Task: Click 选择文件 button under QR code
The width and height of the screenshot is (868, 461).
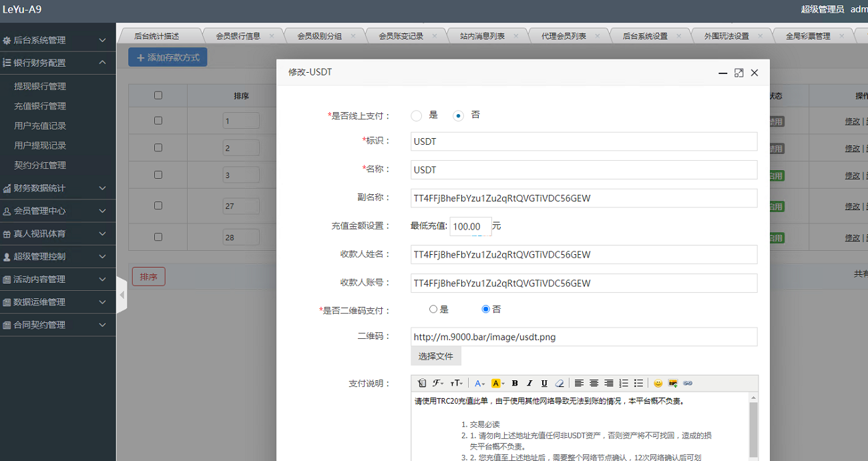Action: pyautogui.click(x=436, y=356)
